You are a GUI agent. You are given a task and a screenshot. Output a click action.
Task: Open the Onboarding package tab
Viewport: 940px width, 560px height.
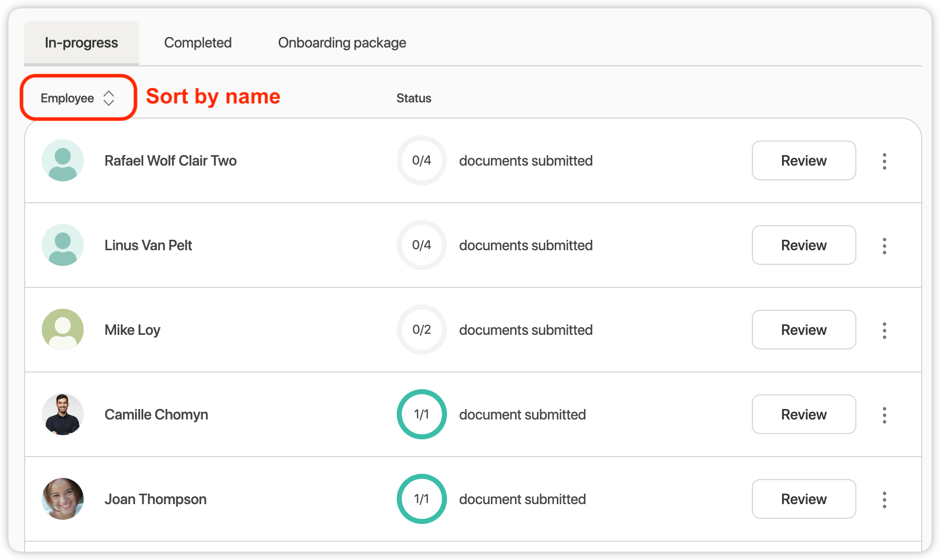tap(342, 43)
